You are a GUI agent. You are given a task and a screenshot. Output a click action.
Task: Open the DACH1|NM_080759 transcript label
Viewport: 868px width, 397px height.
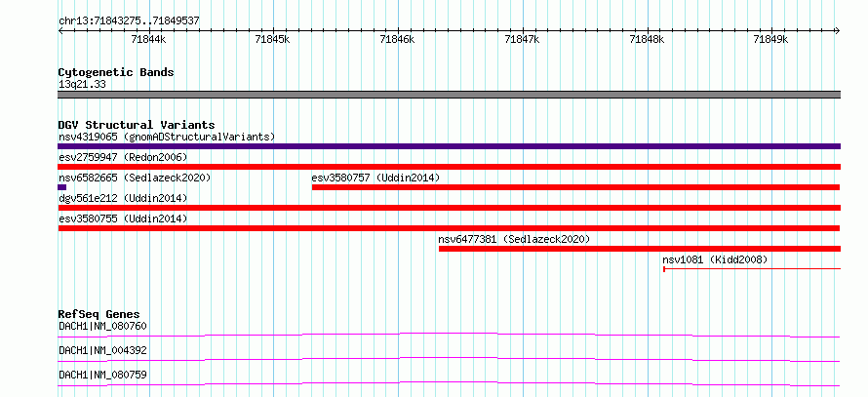tap(103, 375)
